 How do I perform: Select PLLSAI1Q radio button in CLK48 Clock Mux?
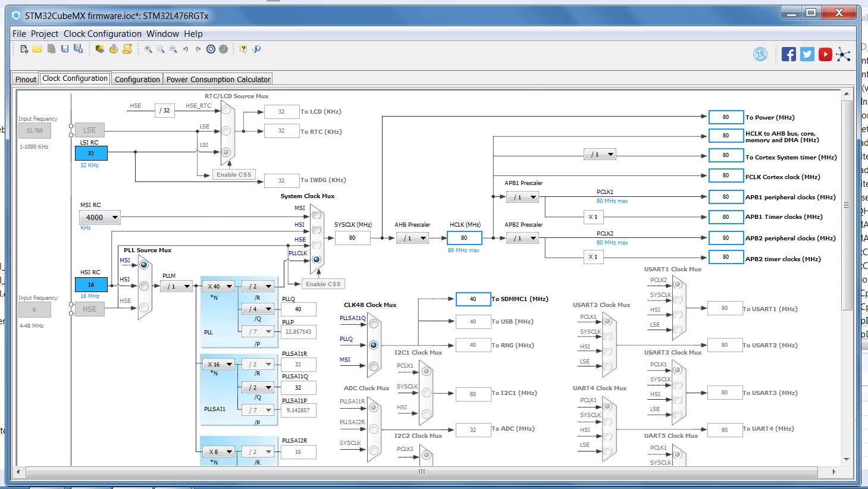pyautogui.click(x=374, y=324)
